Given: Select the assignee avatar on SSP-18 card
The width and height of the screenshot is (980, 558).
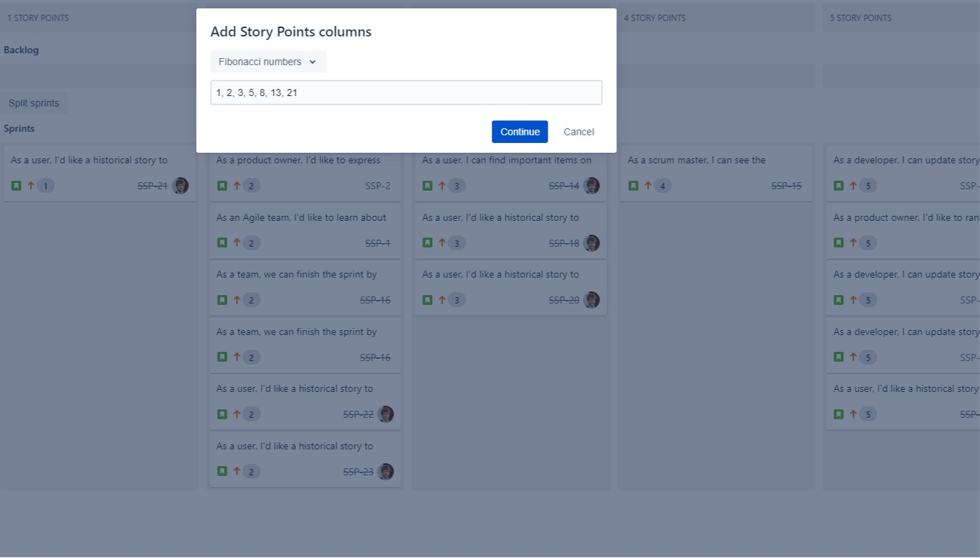Looking at the screenshot, I should [591, 243].
